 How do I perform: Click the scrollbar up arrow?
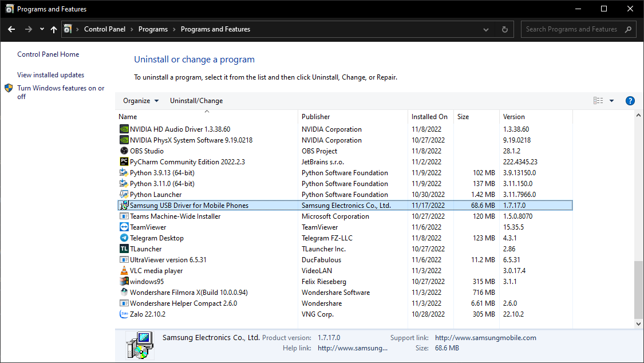[x=638, y=116]
